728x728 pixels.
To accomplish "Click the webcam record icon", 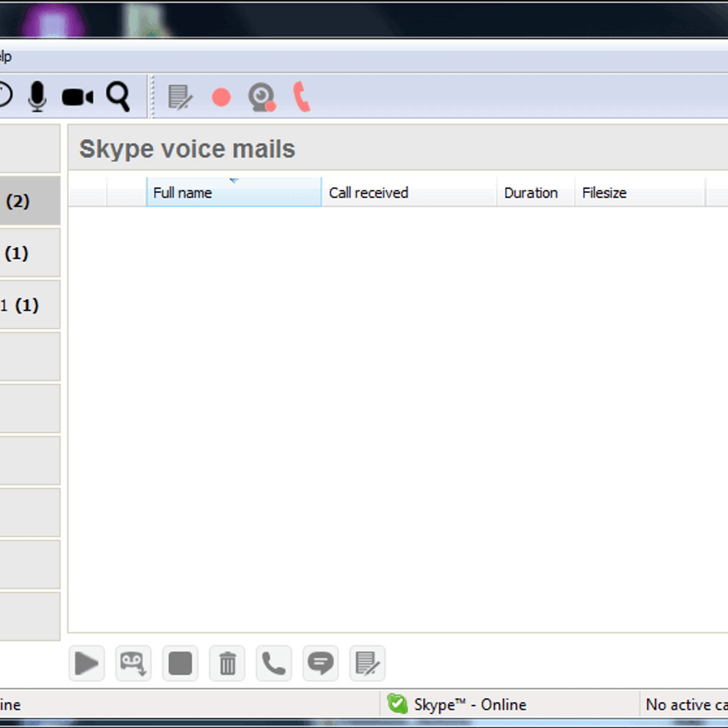I will click(262, 97).
